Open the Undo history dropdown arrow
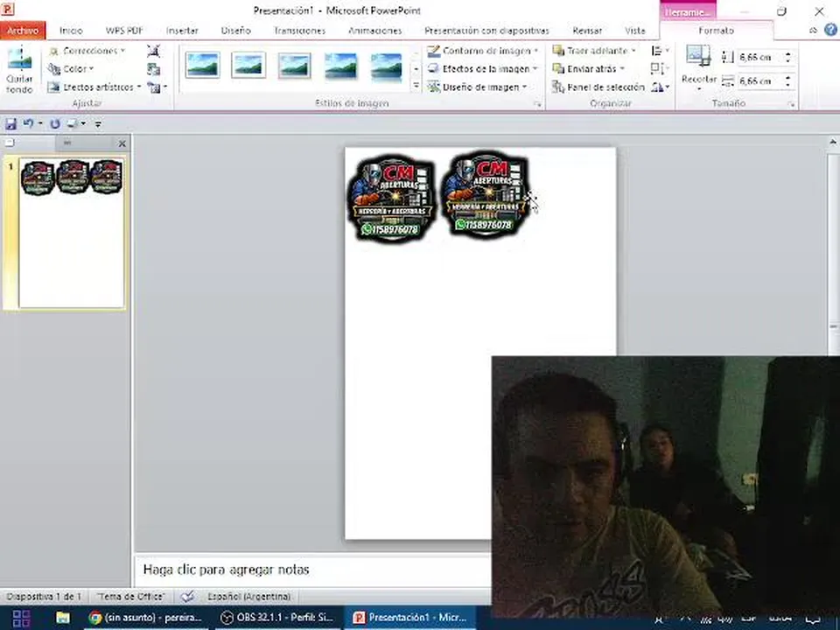 coord(40,123)
